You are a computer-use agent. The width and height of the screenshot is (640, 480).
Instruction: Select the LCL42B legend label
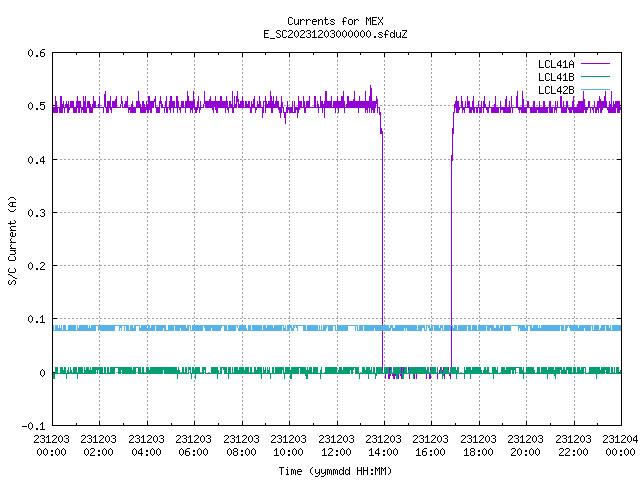pos(556,90)
